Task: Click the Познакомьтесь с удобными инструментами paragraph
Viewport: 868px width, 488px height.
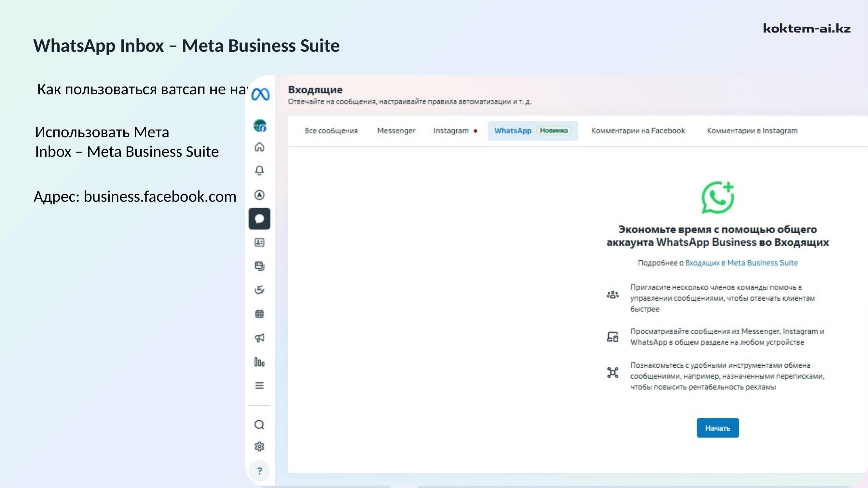Action: point(727,376)
